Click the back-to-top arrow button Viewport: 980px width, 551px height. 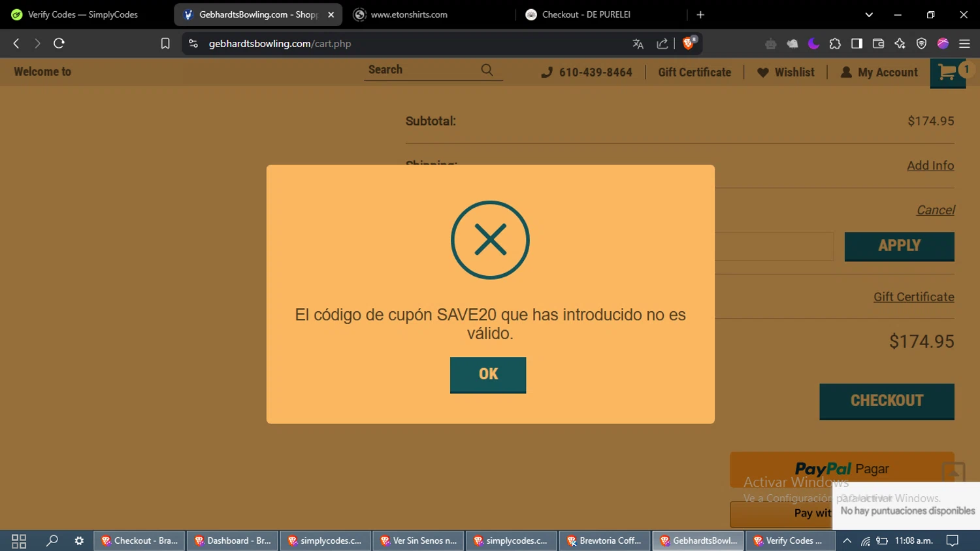click(953, 472)
